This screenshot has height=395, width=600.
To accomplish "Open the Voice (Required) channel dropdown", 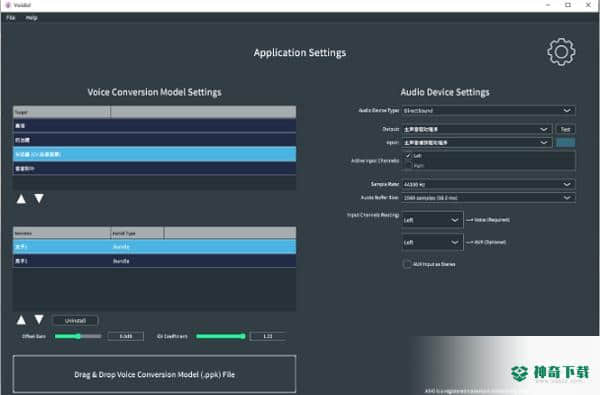I will [432, 220].
